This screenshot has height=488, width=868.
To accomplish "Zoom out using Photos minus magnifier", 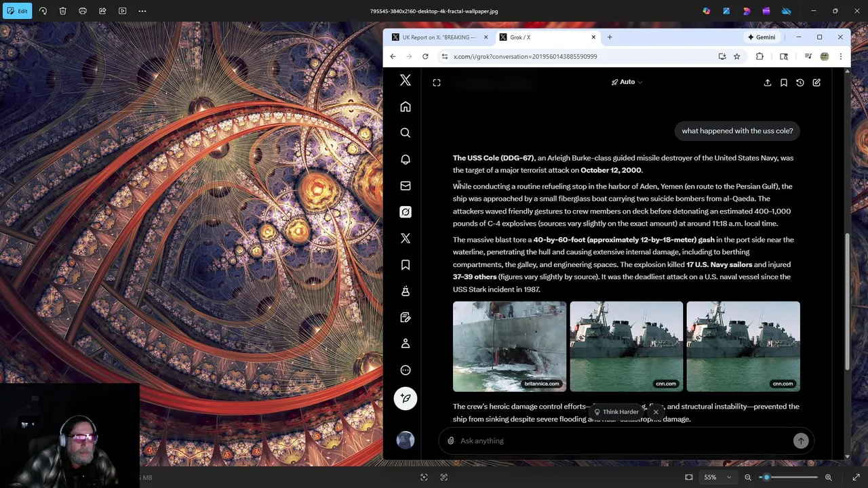I will coord(748,477).
